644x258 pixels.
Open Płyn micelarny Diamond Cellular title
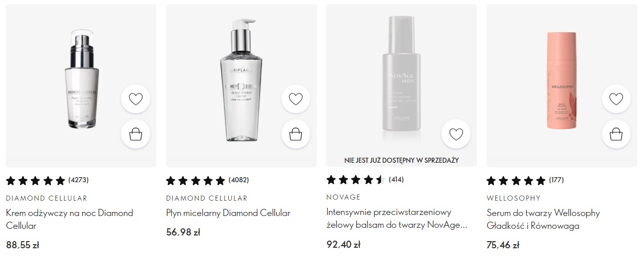[x=228, y=213]
